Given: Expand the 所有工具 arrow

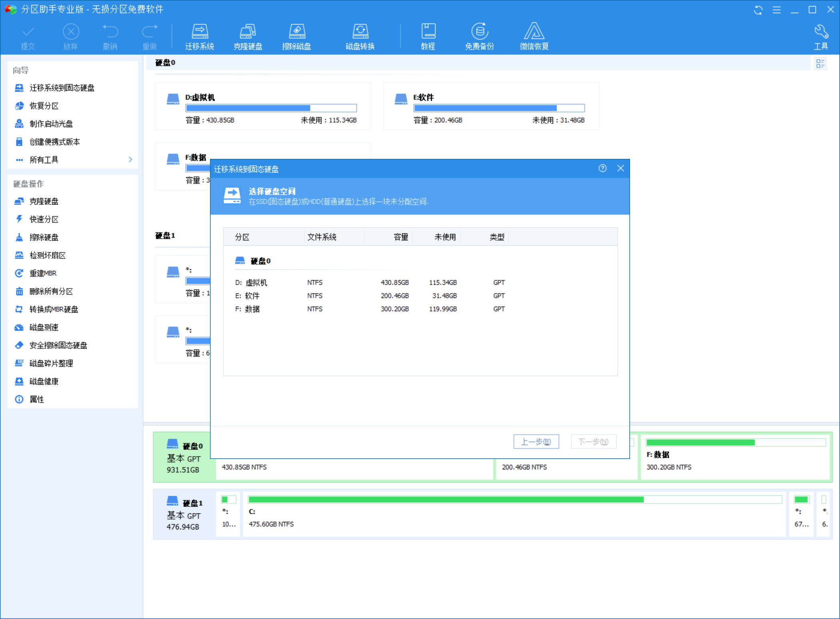Looking at the screenshot, I should [x=130, y=160].
